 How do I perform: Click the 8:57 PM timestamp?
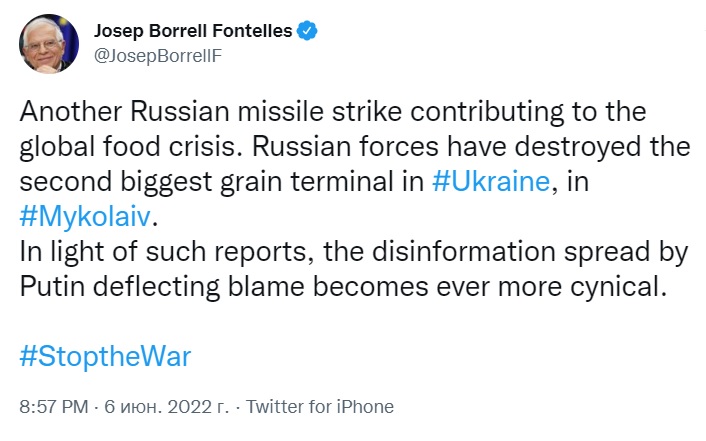(53, 407)
